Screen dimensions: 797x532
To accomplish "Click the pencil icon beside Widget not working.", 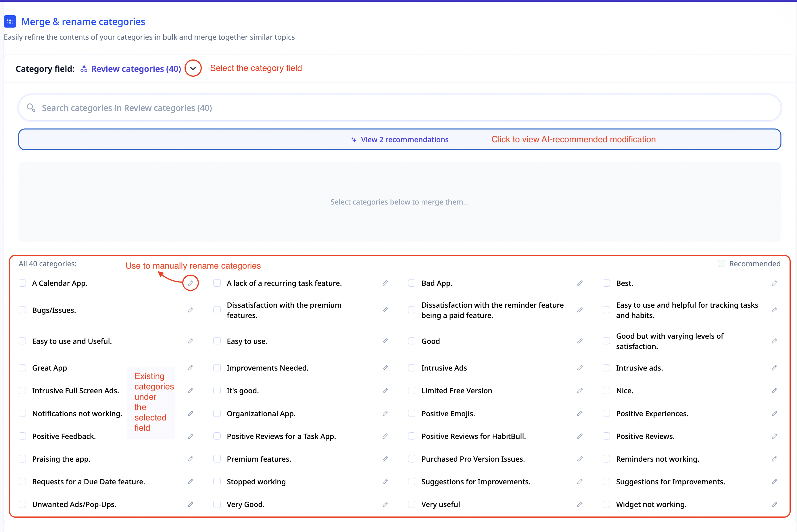I will coord(774,504).
